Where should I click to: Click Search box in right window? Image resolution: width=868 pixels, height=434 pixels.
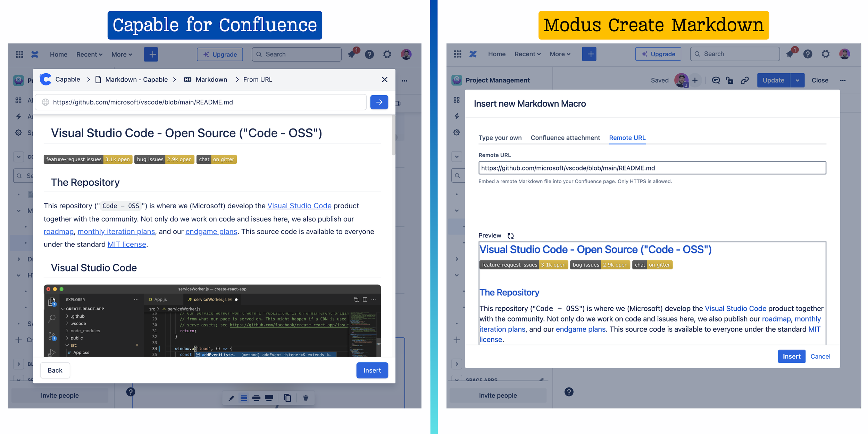click(735, 54)
